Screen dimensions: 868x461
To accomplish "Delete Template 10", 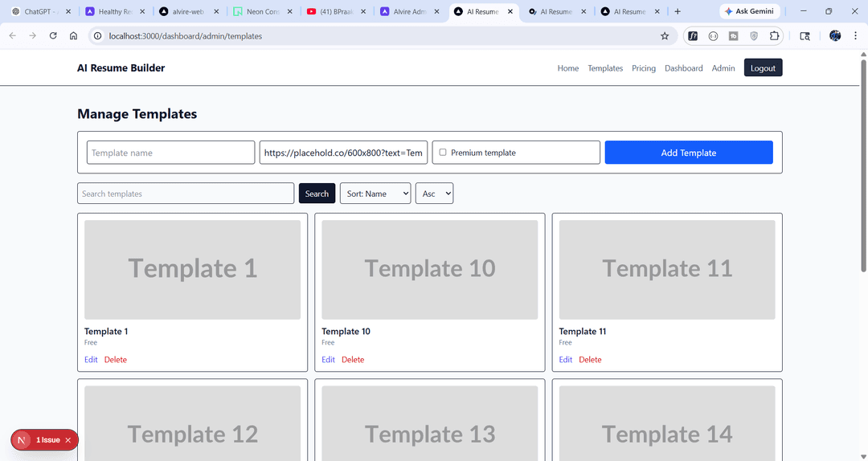I will [x=353, y=360].
